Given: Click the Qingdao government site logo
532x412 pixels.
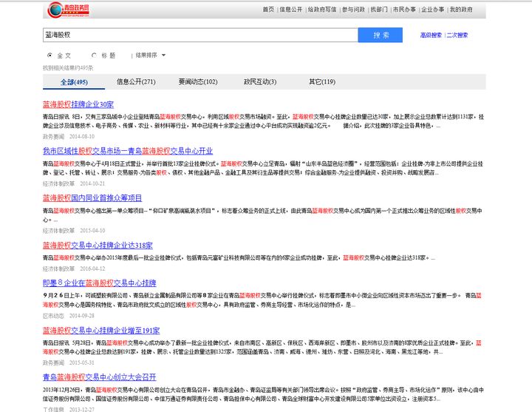Looking at the screenshot, I should pyautogui.click(x=69, y=10).
